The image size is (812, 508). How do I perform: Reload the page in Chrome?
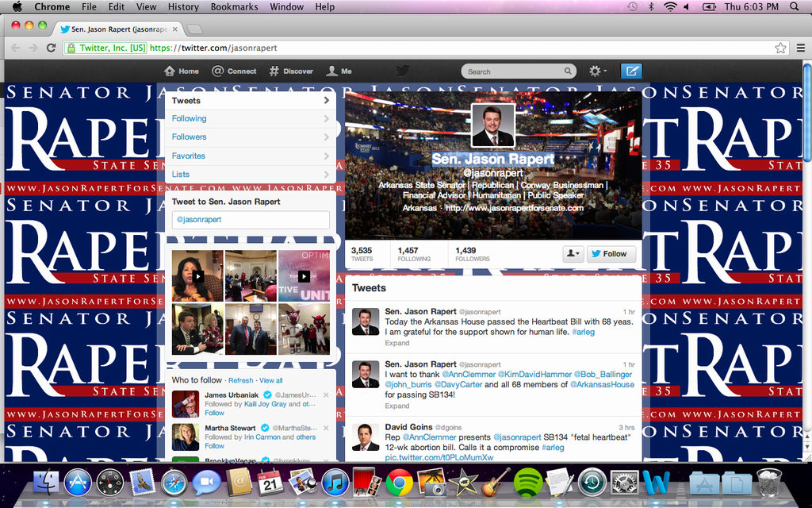pos(52,48)
